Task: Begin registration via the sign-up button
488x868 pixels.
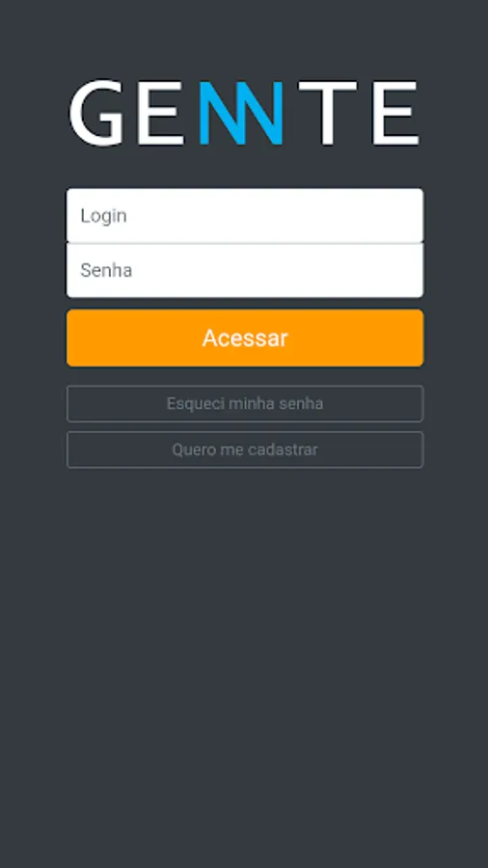Action: [x=245, y=449]
